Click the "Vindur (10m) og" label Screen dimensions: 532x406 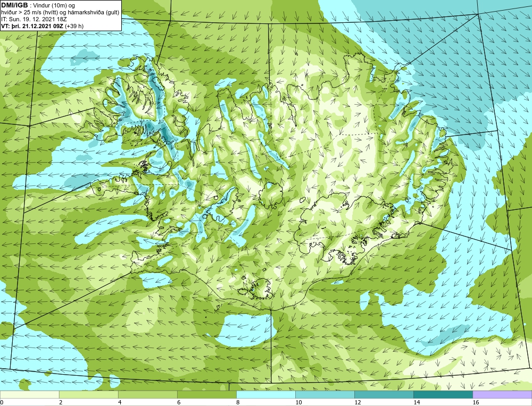click(x=54, y=6)
